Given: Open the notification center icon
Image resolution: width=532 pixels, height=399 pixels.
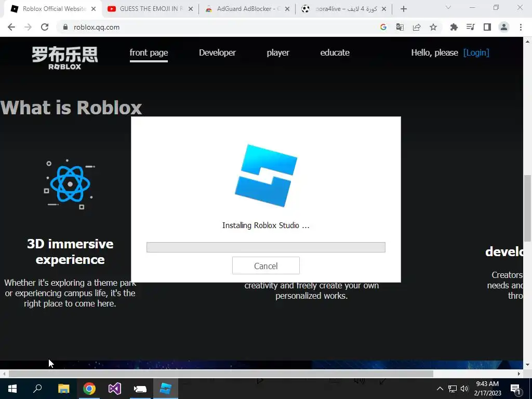Looking at the screenshot, I should [x=516, y=389].
